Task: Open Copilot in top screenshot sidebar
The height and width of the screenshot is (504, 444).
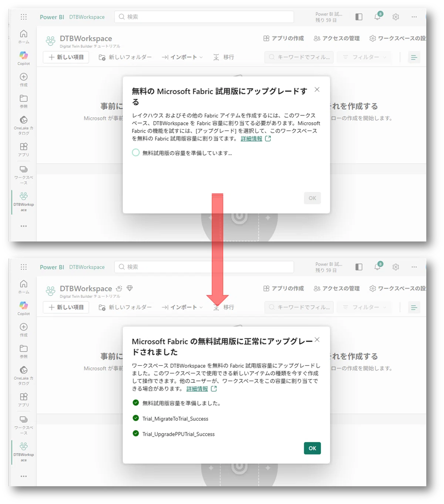Action: click(24, 58)
